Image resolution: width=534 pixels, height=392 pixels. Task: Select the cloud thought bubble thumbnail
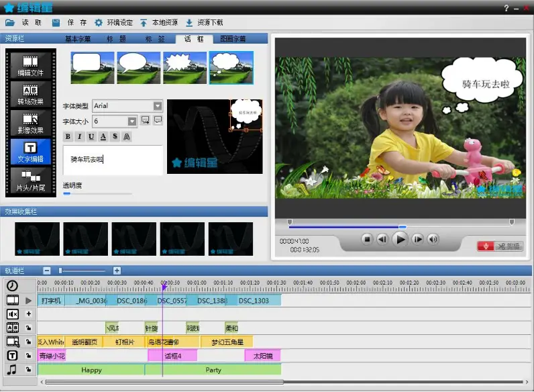click(x=231, y=68)
